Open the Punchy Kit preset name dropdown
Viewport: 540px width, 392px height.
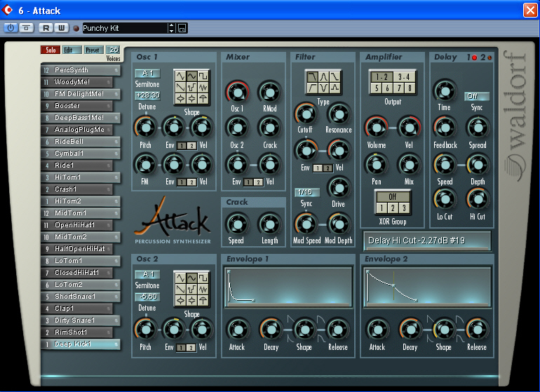[x=125, y=28]
